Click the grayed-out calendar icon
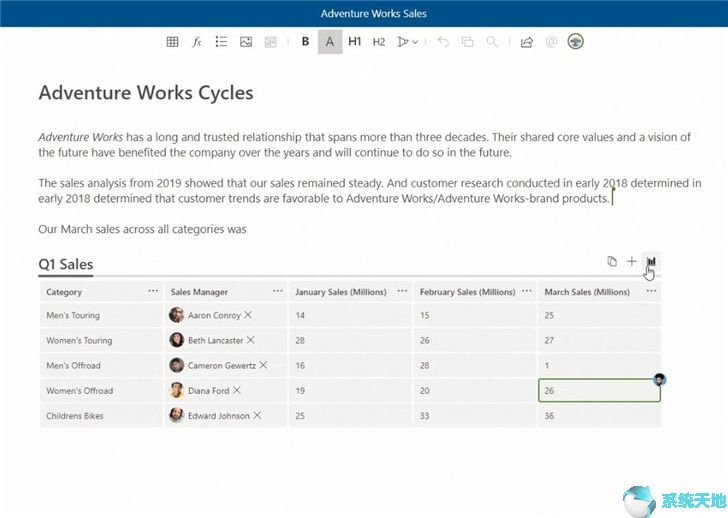This screenshot has width=728, height=518. tap(271, 42)
